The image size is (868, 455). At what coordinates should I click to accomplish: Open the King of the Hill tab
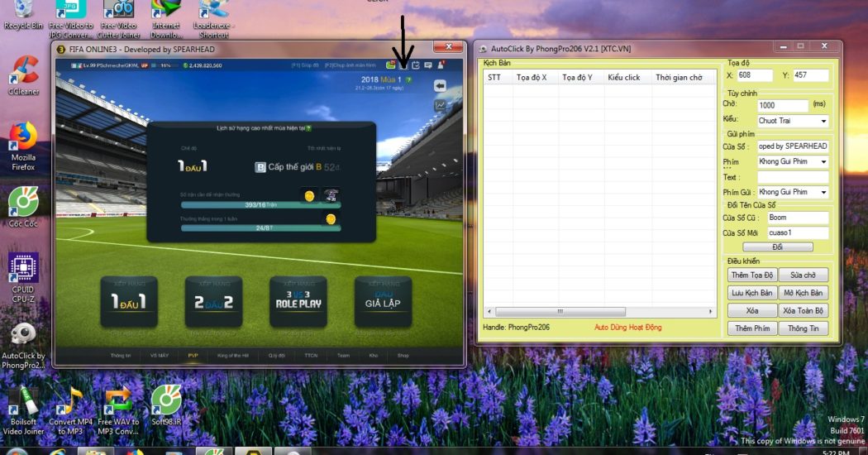pyautogui.click(x=232, y=355)
